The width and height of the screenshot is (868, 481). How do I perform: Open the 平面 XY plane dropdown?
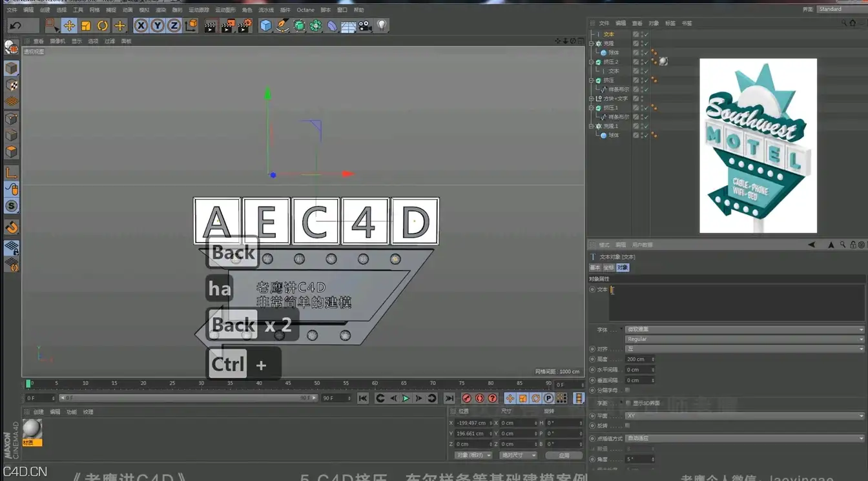[744, 416]
